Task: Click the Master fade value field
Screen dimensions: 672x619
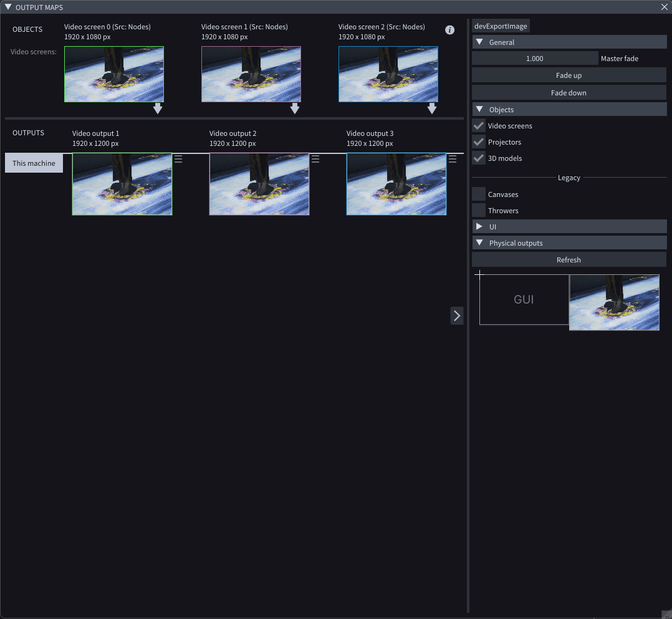Action: point(535,59)
